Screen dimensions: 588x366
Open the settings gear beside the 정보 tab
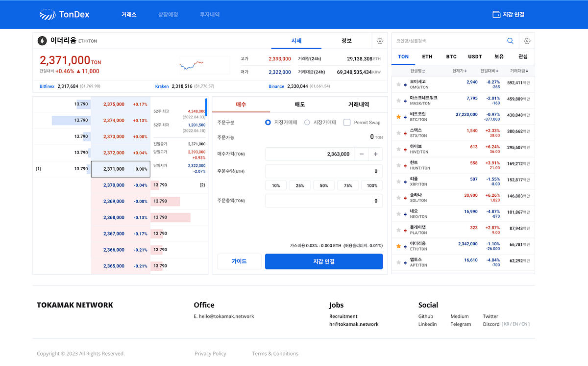380,41
